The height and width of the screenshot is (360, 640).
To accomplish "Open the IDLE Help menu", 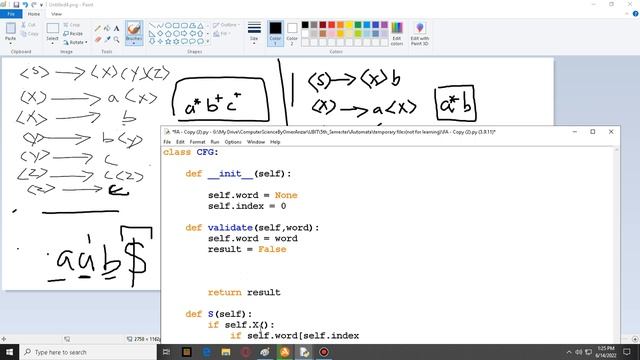I will 275,142.
